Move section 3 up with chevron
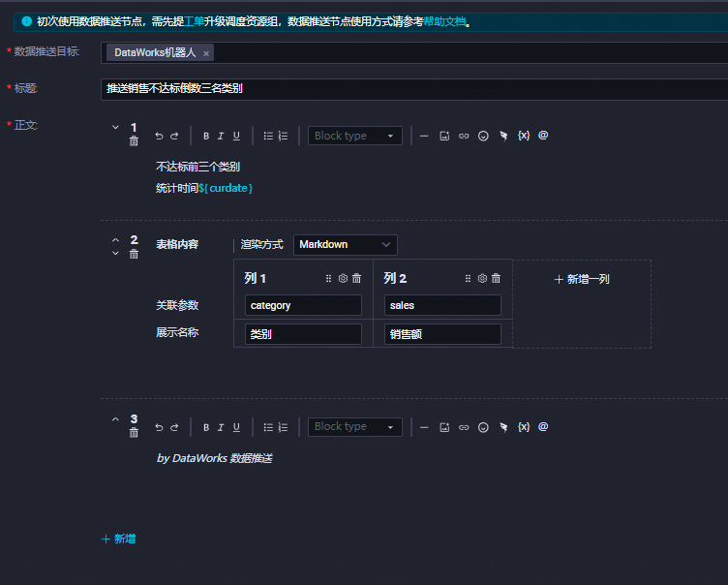728x585 pixels. pos(115,419)
